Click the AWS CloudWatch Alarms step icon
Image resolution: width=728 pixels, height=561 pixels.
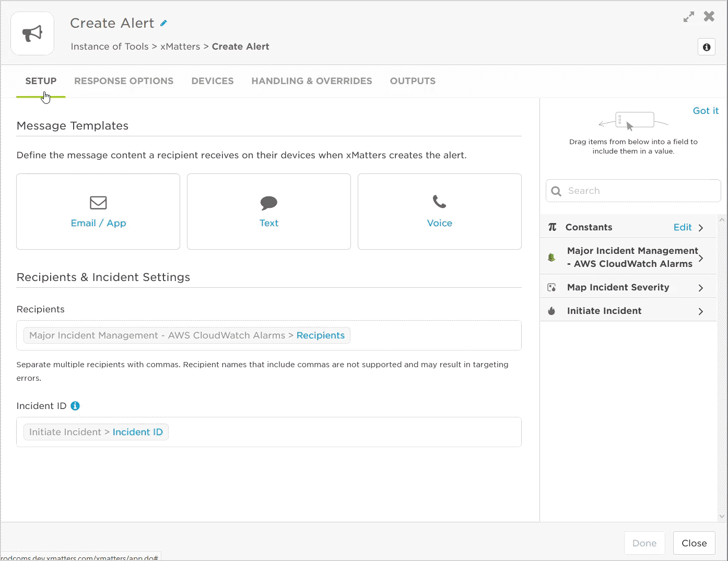coord(551,258)
